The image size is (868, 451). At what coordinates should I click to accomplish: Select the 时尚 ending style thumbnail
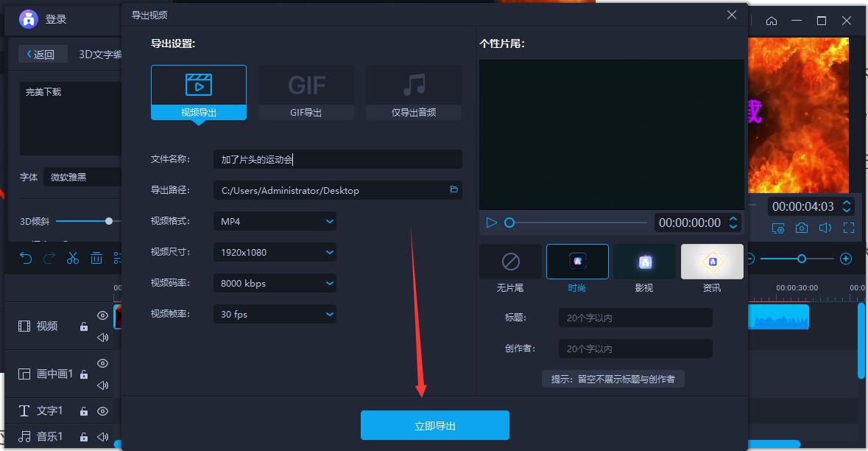(x=577, y=262)
